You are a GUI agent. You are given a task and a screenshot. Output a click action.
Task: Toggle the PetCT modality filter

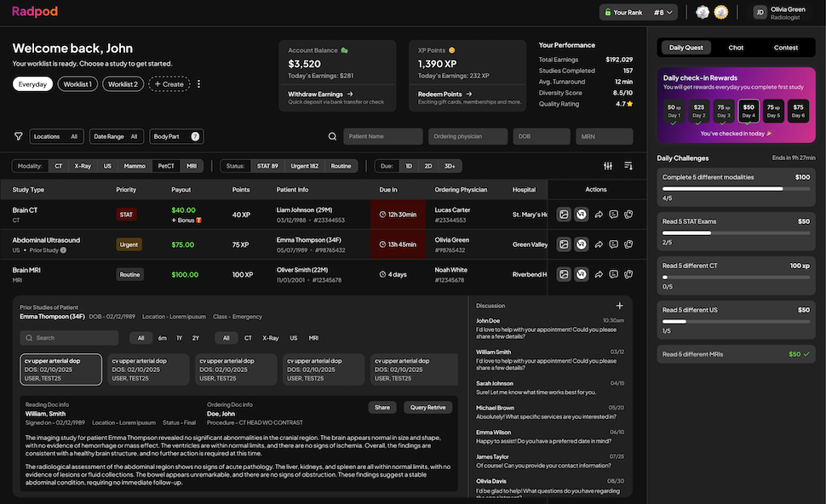click(165, 166)
